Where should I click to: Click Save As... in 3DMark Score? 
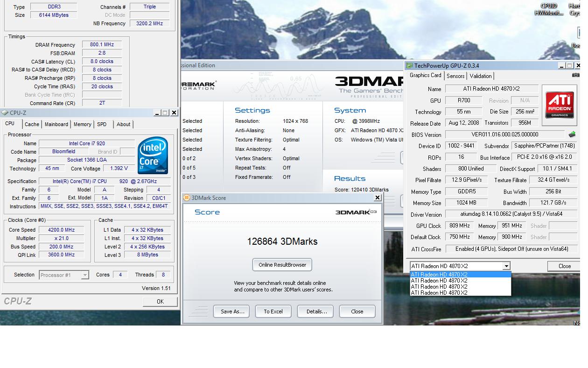[x=232, y=311]
